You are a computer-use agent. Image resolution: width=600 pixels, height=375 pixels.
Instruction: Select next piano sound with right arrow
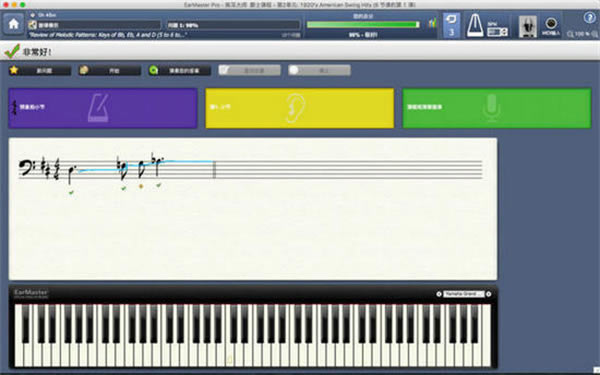click(x=488, y=294)
